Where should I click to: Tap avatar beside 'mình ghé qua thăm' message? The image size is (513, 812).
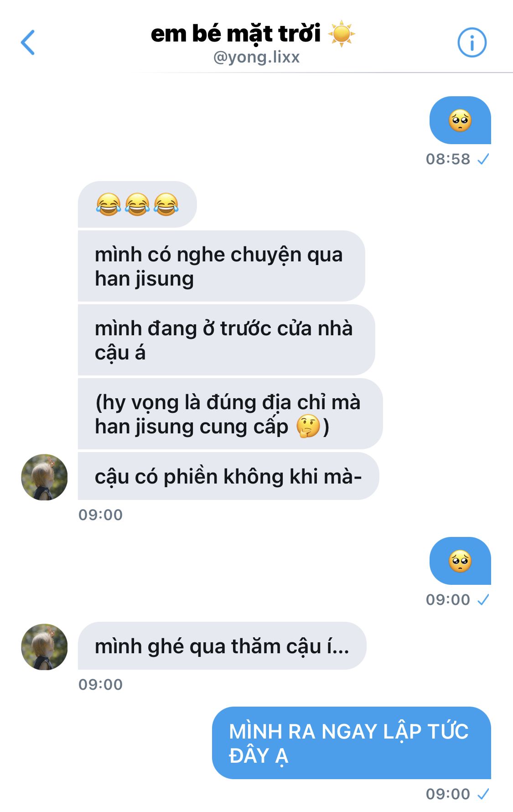(44, 647)
